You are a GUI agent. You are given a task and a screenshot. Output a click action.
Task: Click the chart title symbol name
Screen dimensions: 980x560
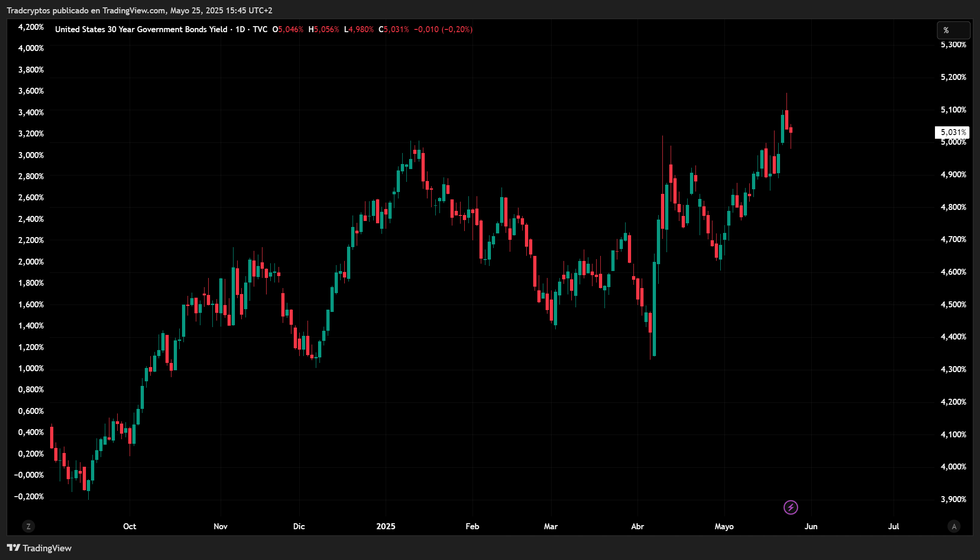point(141,29)
